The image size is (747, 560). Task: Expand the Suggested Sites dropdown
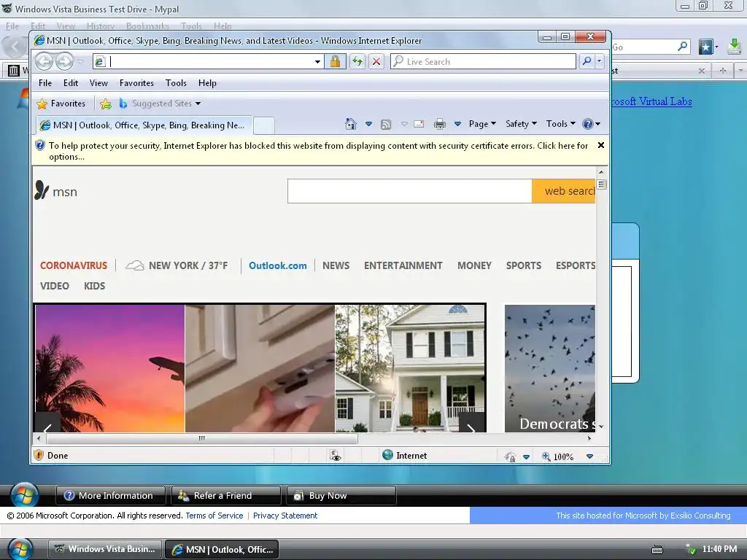[x=198, y=104]
